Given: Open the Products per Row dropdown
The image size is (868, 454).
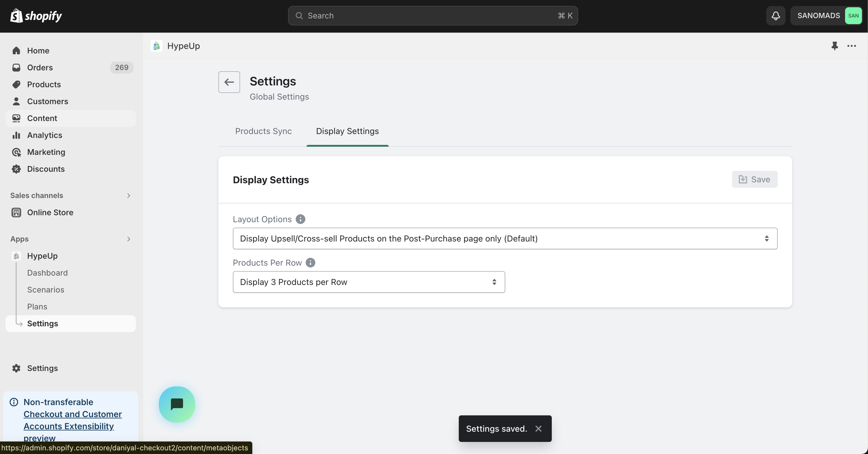Looking at the screenshot, I should (x=369, y=282).
